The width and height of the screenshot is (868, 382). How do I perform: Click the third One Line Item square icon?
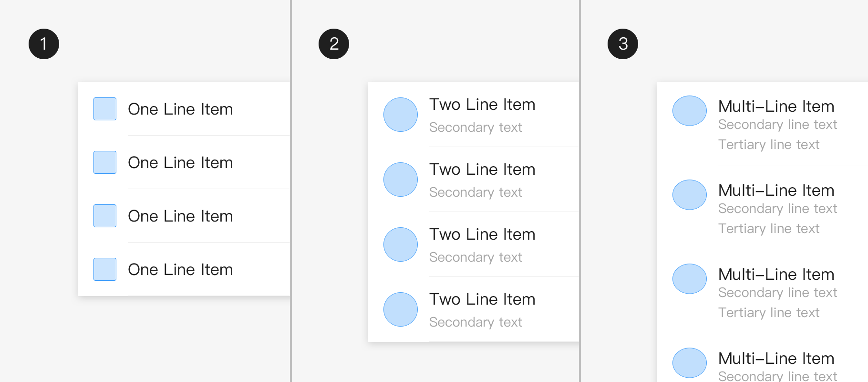tap(105, 216)
